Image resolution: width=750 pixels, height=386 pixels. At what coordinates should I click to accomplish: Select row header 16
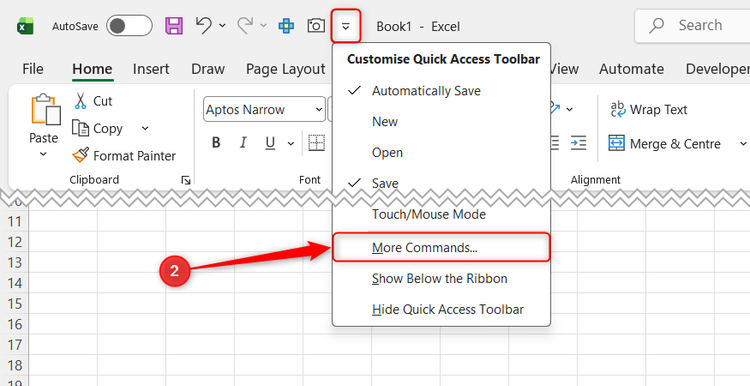click(15, 324)
